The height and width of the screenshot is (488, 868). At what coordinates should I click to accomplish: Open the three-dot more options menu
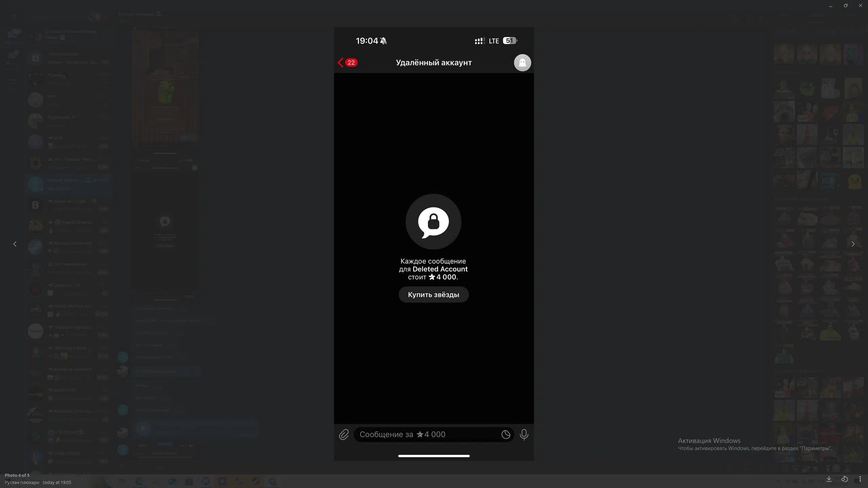[x=860, y=479]
